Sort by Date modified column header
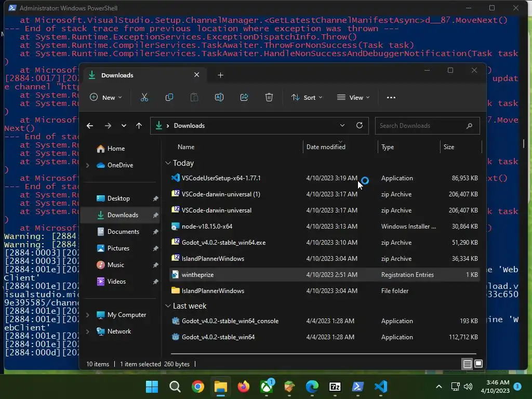 click(x=326, y=147)
